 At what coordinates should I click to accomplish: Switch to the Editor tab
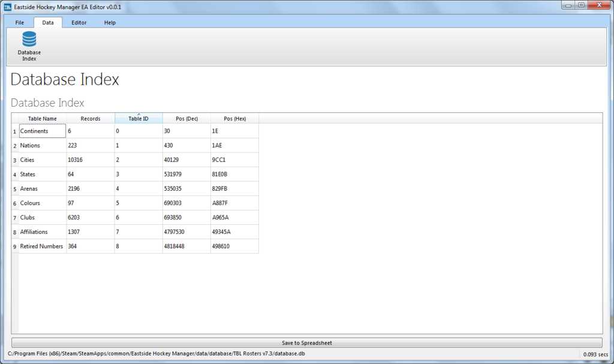(x=79, y=22)
